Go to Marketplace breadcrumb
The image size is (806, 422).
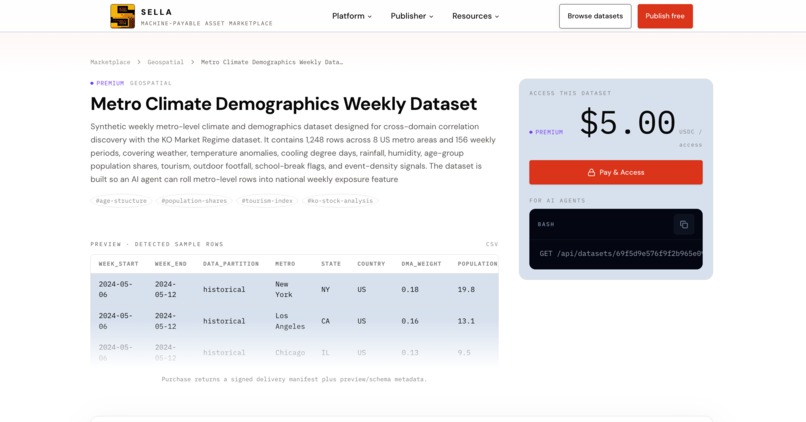pyautogui.click(x=111, y=62)
